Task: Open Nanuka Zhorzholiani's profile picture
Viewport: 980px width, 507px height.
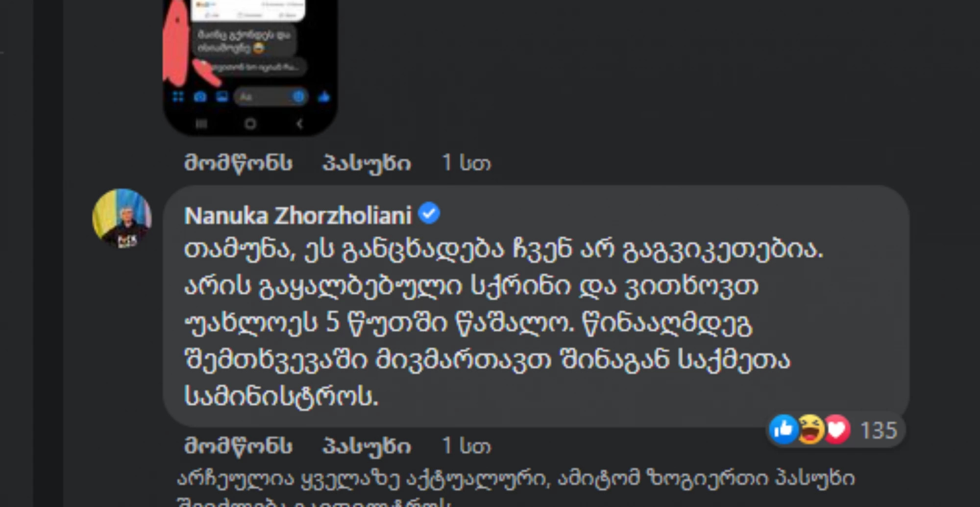Action: coord(122,218)
